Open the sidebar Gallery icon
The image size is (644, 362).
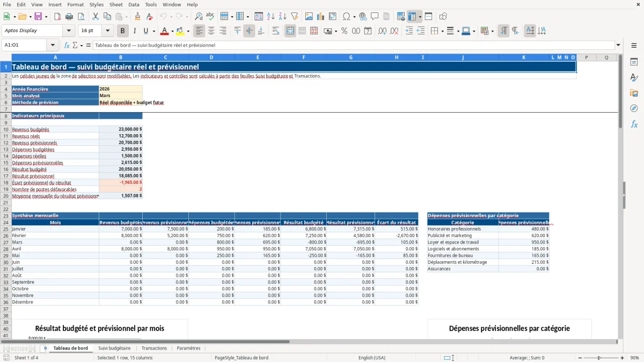634,93
